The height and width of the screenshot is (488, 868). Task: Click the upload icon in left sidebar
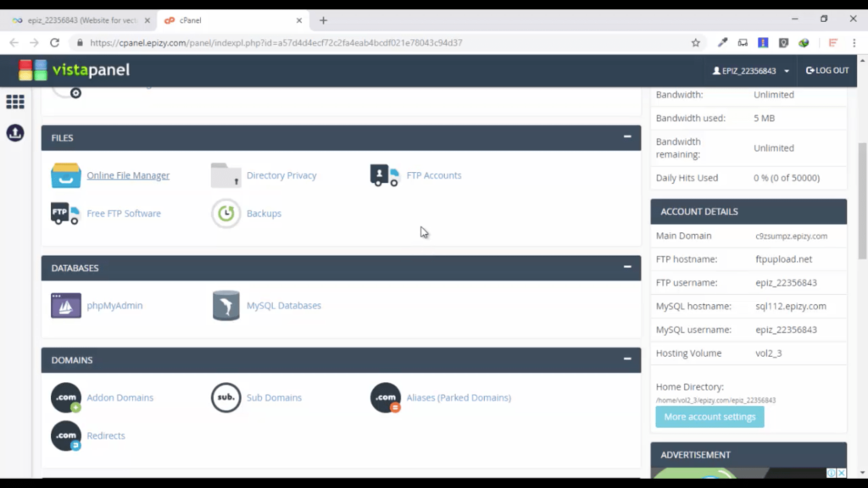pyautogui.click(x=15, y=133)
